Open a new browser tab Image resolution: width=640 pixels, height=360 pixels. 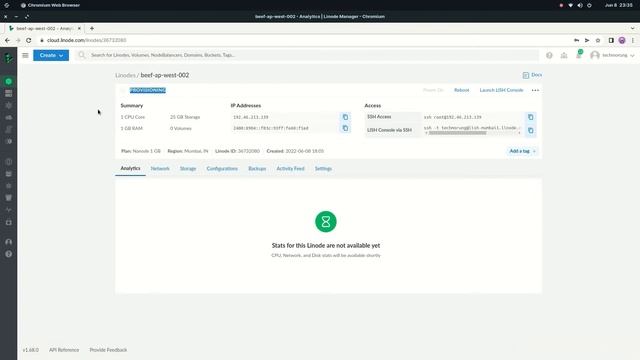tap(92, 29)
